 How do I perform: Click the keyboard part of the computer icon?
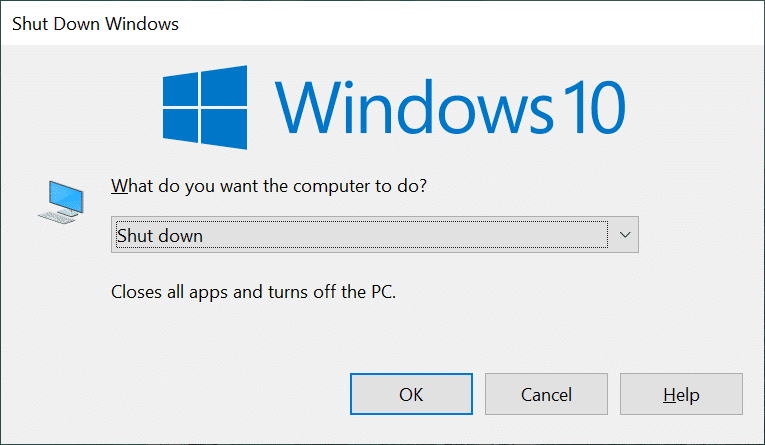point(57,217)
